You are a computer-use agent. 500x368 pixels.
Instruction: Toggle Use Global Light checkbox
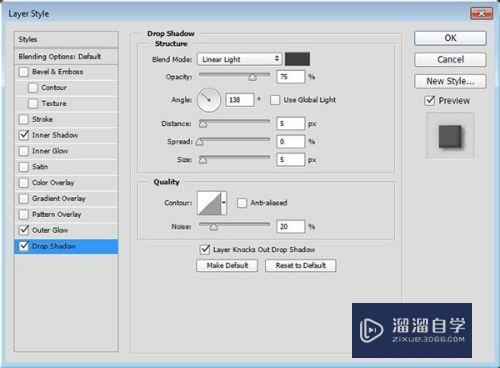pyautogui.click(x=275, y=100)
